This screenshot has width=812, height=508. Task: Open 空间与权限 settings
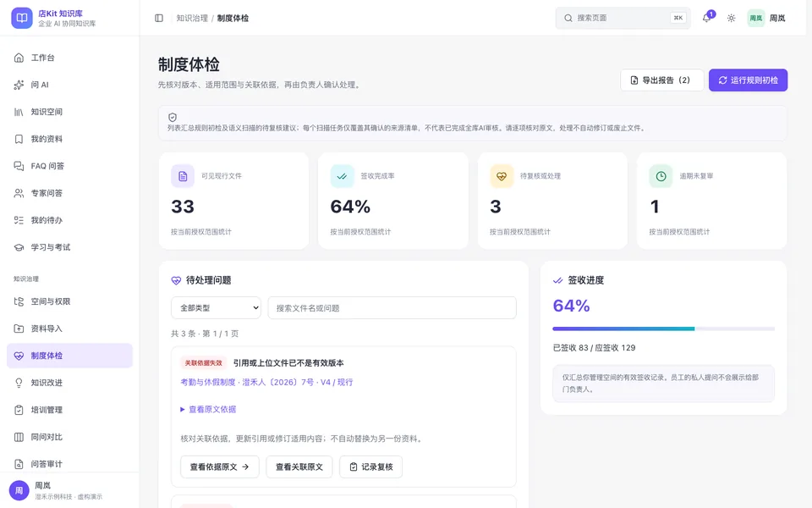coord(69,301)
